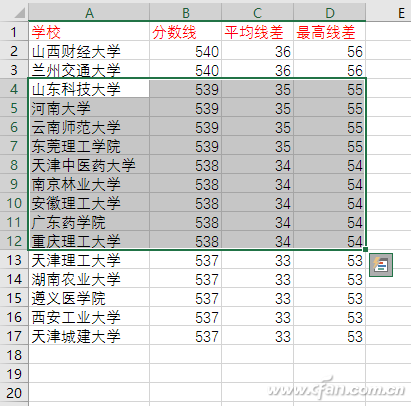Select cell 兰州交通大学
Viewport: 411px width, 406px height.
[x=89, y=70]
